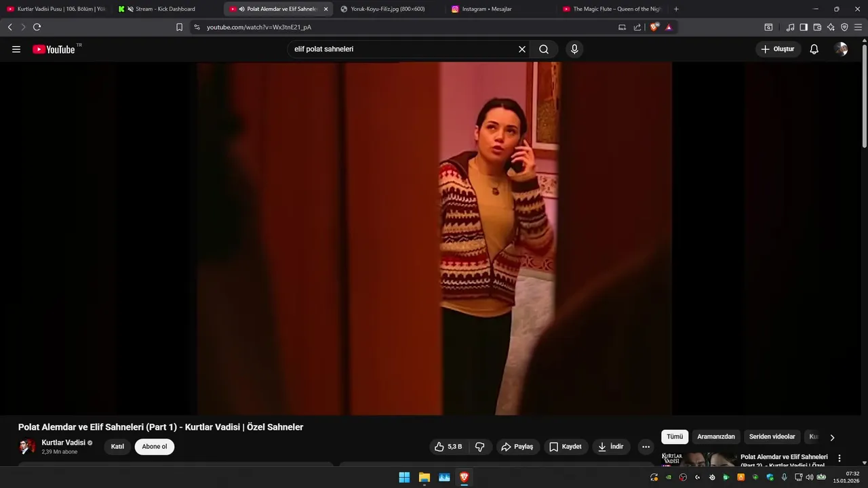This screenshot has height=488, width=868.
Task: Open Brave browser from the taskbar
Action: point(465,477)
